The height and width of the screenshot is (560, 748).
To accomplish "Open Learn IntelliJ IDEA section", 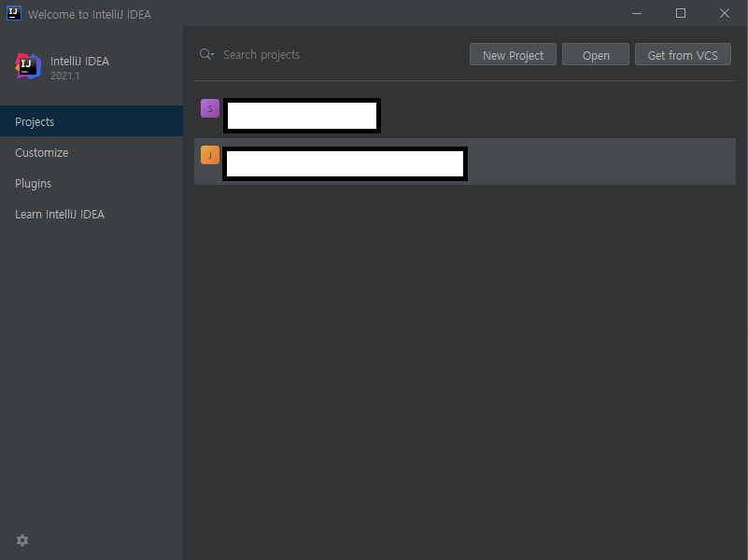I will (x=92, y=214).
